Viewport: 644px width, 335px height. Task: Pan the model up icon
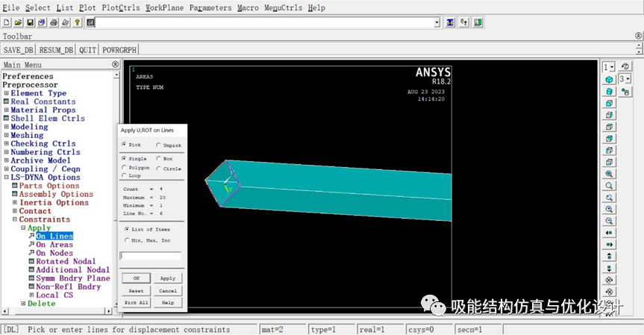tap(609, 256)
